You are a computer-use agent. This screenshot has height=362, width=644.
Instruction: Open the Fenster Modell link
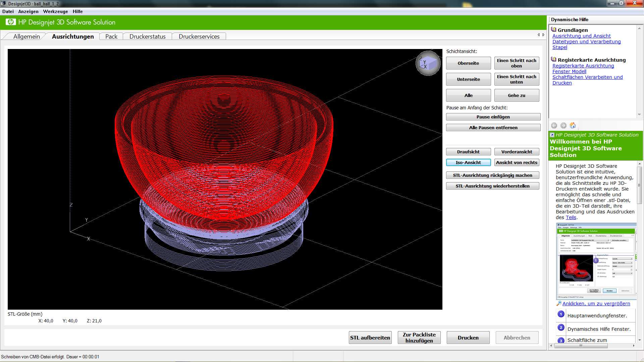pos(569,71)
